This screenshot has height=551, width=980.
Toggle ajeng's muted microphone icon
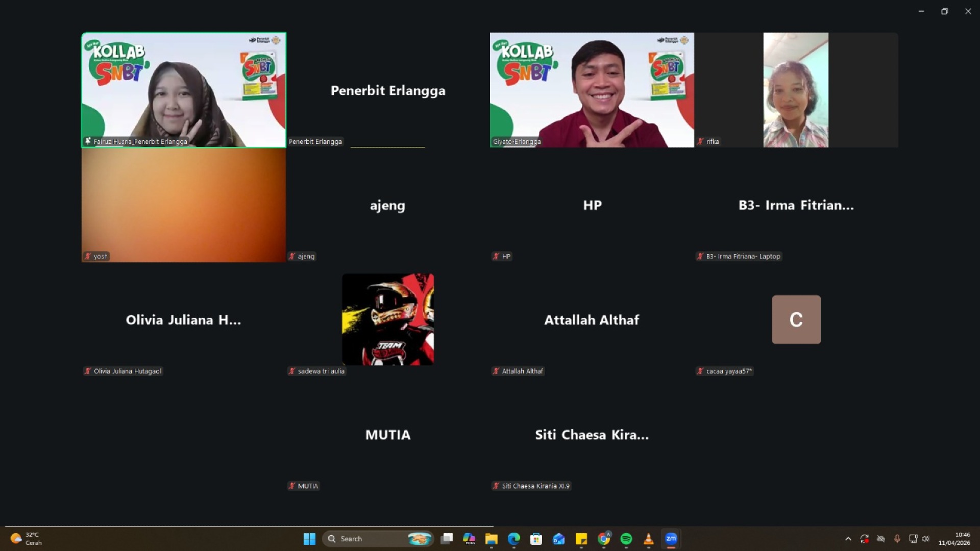pos(291,257)
